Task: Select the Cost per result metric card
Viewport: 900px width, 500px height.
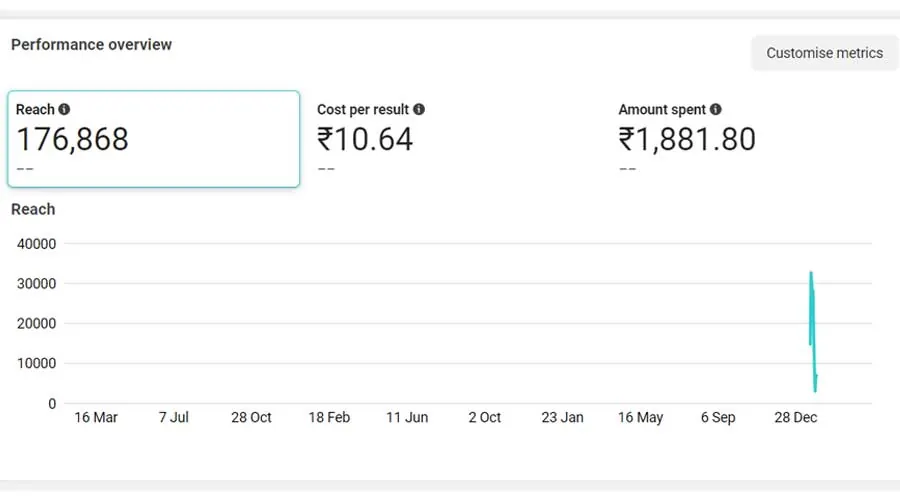Action: [x=456, y=139]
